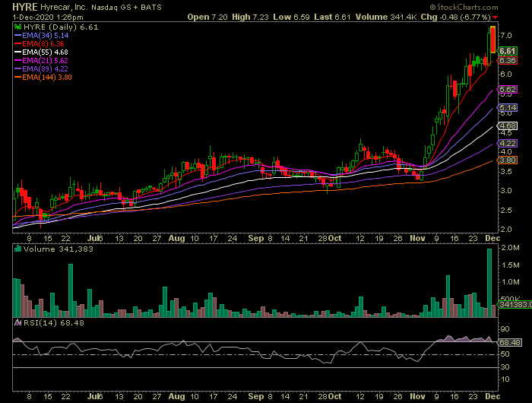Click the Last 6.61 value in header
The width and height of the screenshot is (532, 403).
point(332,17)
